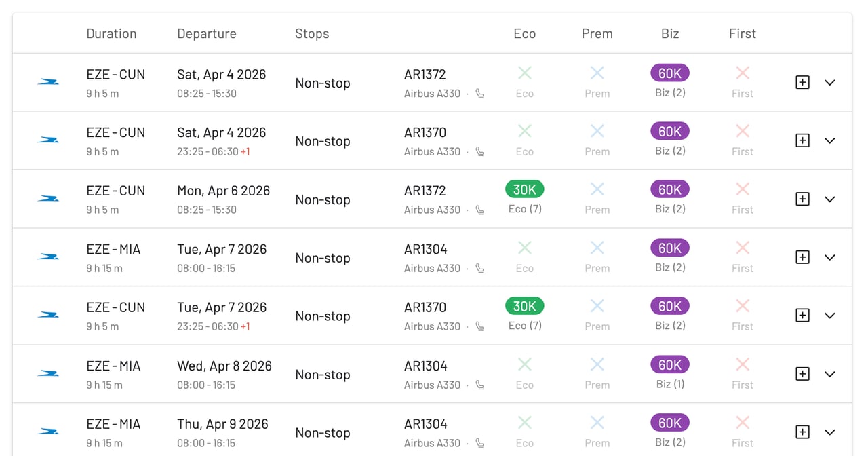
Task: Click the phone icon on the AR1370 overnight flight
Action: click(x=479, y=152)
